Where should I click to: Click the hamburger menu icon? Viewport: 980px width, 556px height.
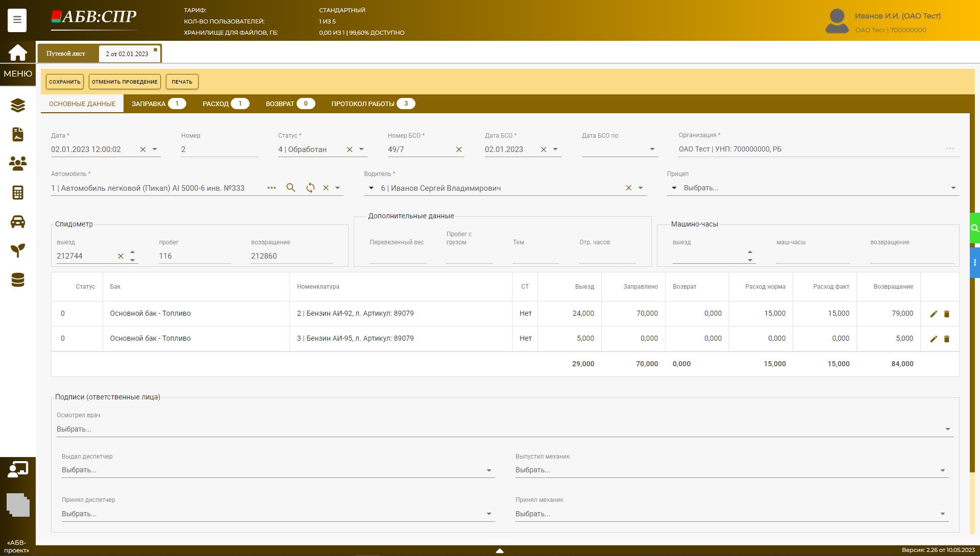click(17, 20)
